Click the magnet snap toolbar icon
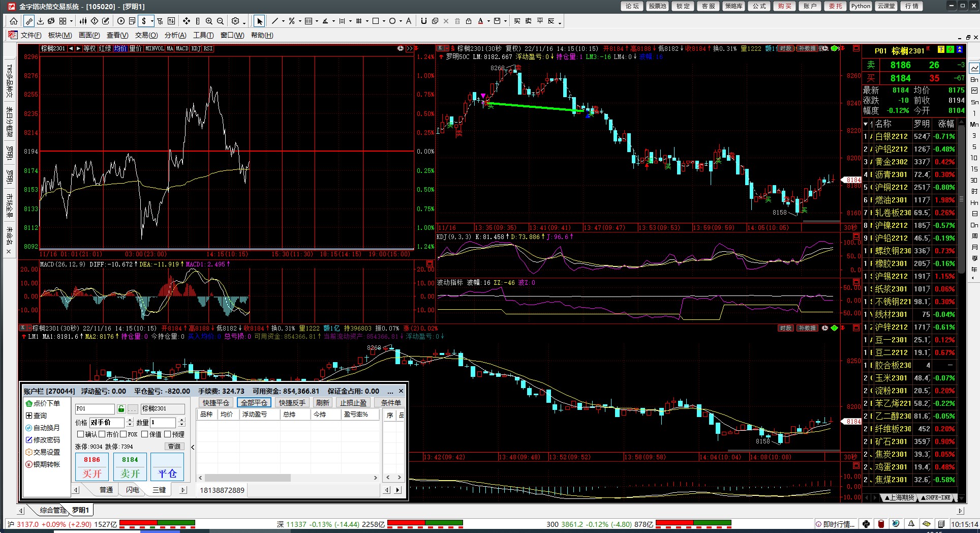 424,21
